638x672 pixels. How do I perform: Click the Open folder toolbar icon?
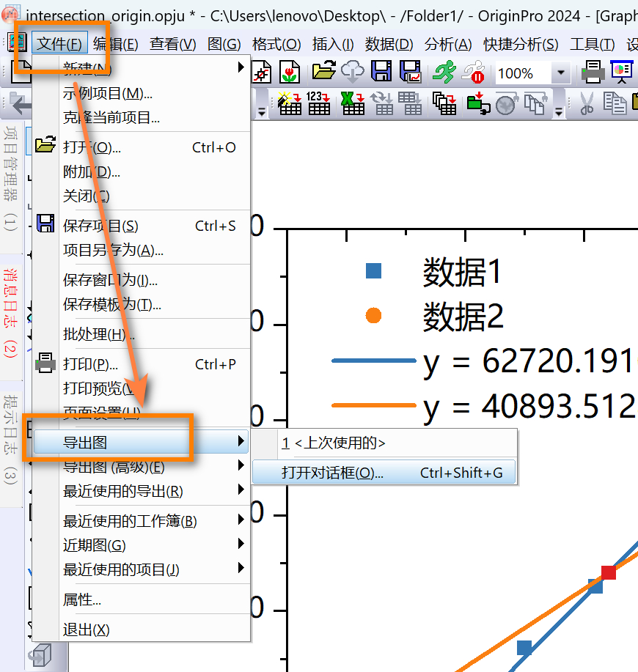tap(323, 72)
